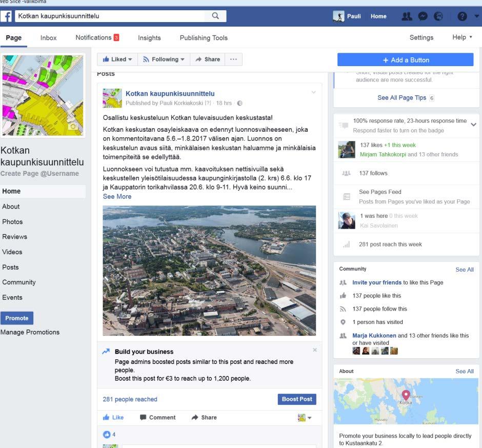Click the Home link in top bar

click(378, 16)
